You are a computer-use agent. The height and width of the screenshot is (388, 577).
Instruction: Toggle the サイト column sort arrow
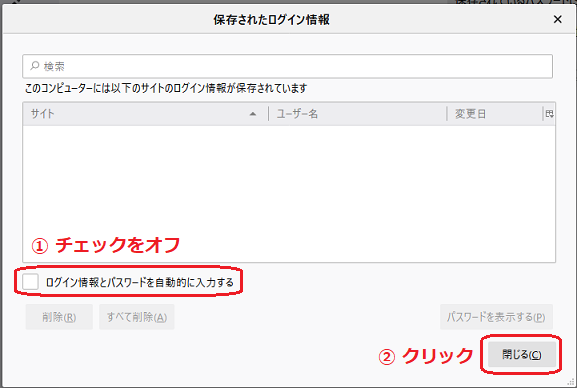click(x=253, y=114)
